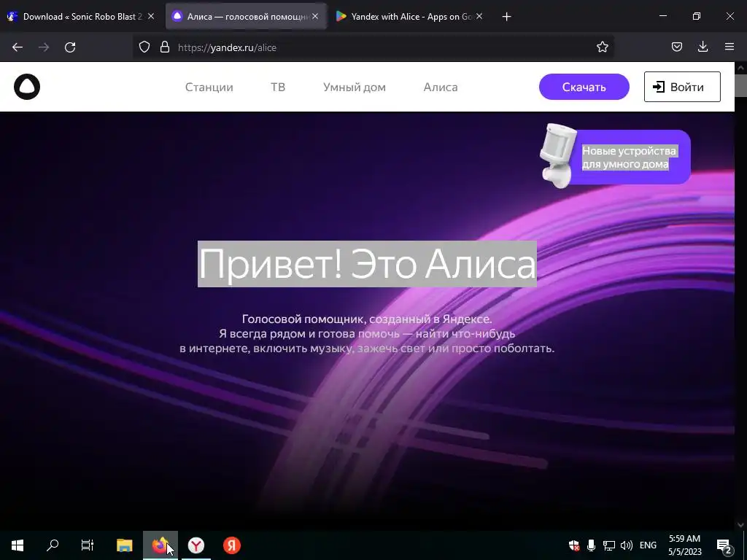This screenshot has height=560, width=747.
Task: Click the Alice logo in the site header
Action: pyautogui.click(x=27, y=87)
